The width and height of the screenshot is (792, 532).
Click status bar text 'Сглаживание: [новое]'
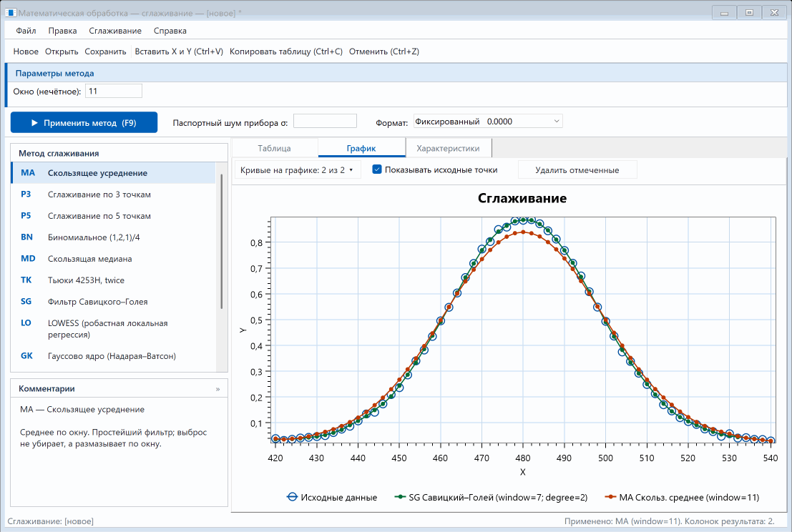tap(51, 521)
